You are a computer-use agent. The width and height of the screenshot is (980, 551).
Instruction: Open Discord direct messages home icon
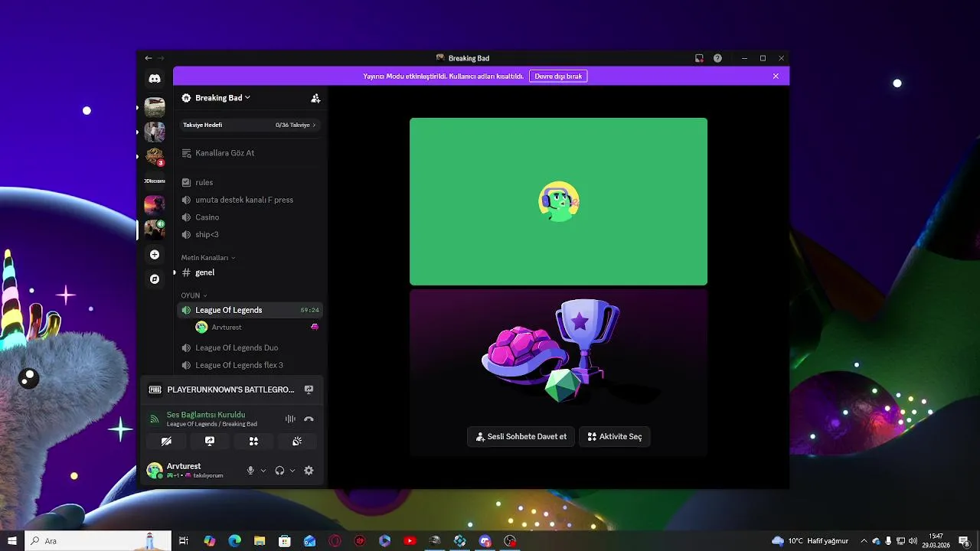pos(155,79)
